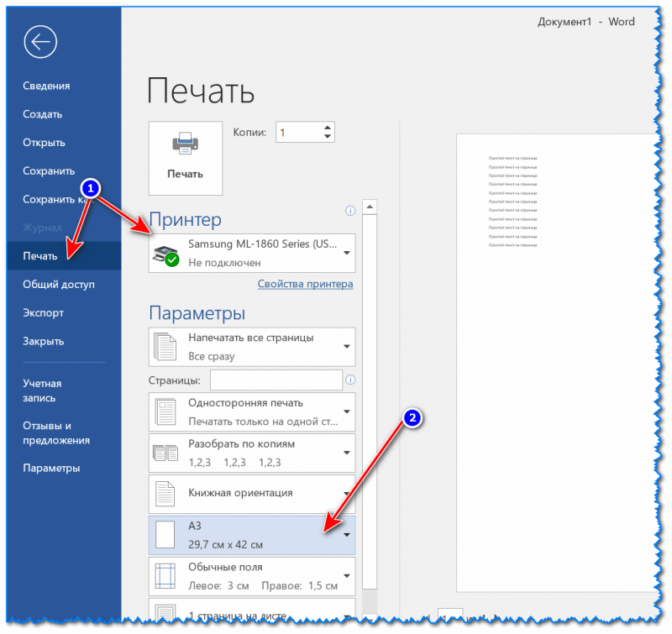This screenshot has height=634, width=672.
Task: Increase copies with the up spinner arrow
Action: (x=328, y=128)
